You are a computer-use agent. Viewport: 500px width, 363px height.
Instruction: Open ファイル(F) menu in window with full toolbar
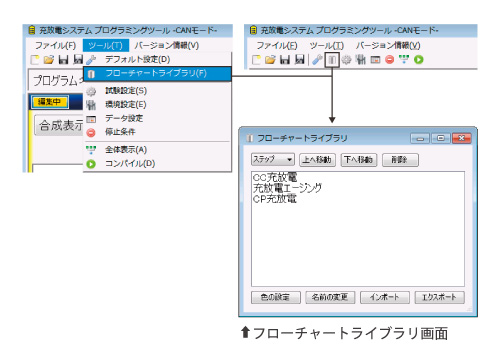[x=277, y=45]
